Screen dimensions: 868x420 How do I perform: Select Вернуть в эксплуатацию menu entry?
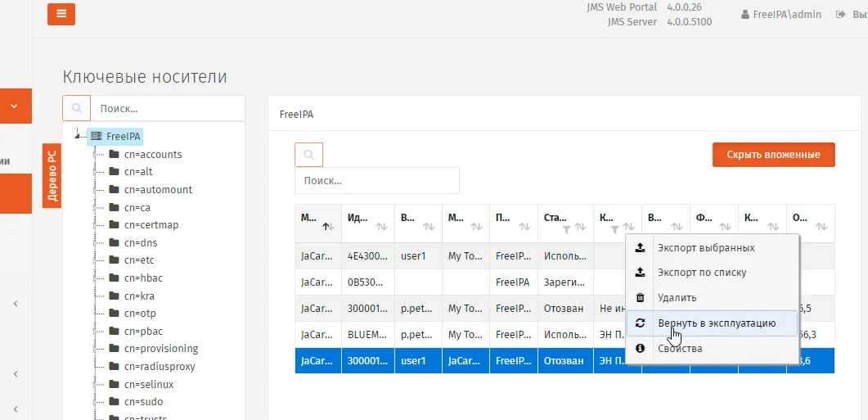712,323
